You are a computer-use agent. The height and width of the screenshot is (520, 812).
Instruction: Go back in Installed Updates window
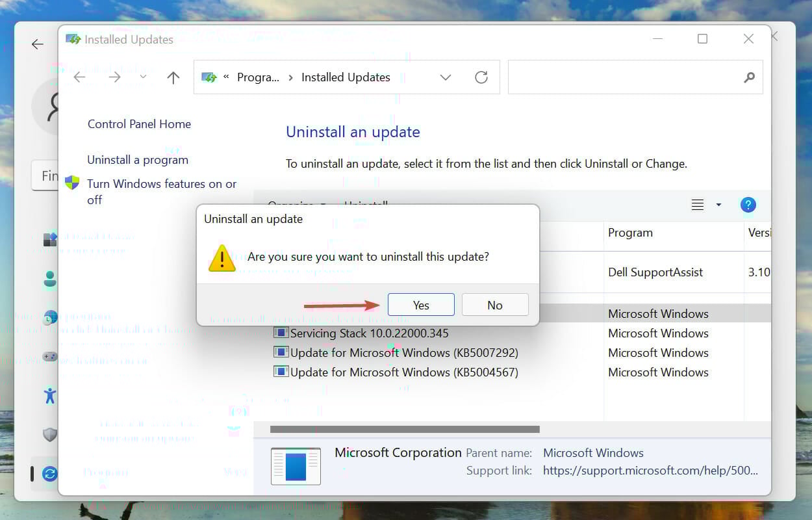[x=79, y=77]
